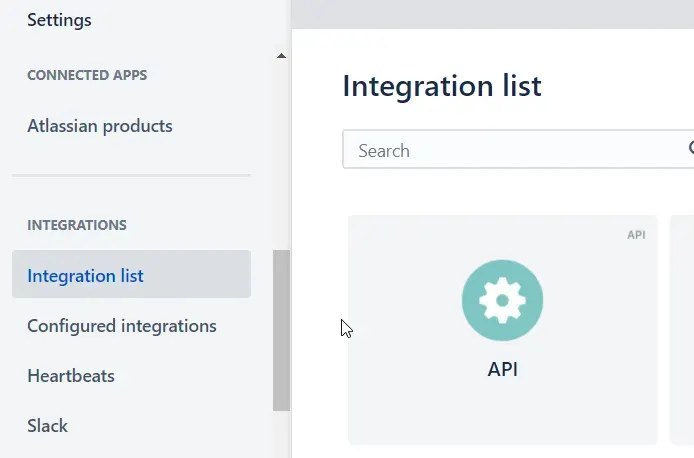Viewport: 694px width, 458px height.
Task: Click the INTEGRATIONS section label
Action: [77, 225]
